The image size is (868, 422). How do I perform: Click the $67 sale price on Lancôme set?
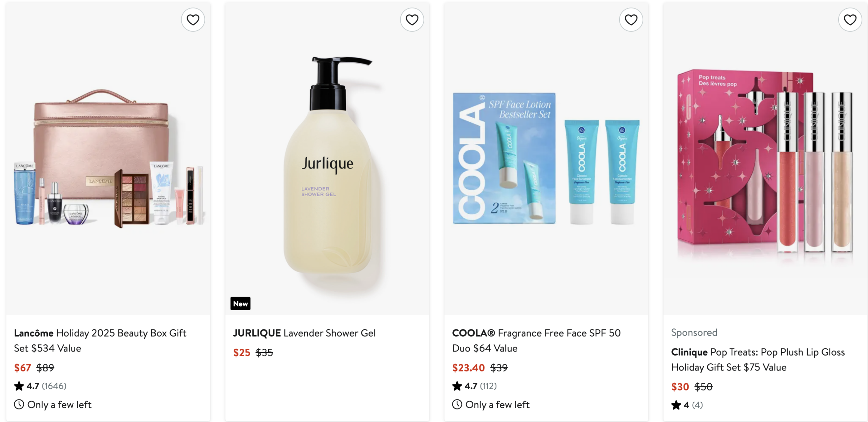[22, 368]
